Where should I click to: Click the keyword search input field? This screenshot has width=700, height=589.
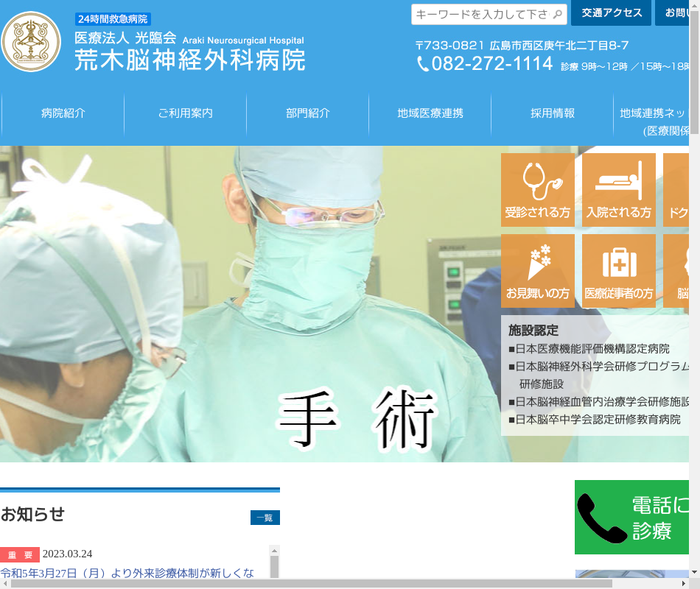480,15
